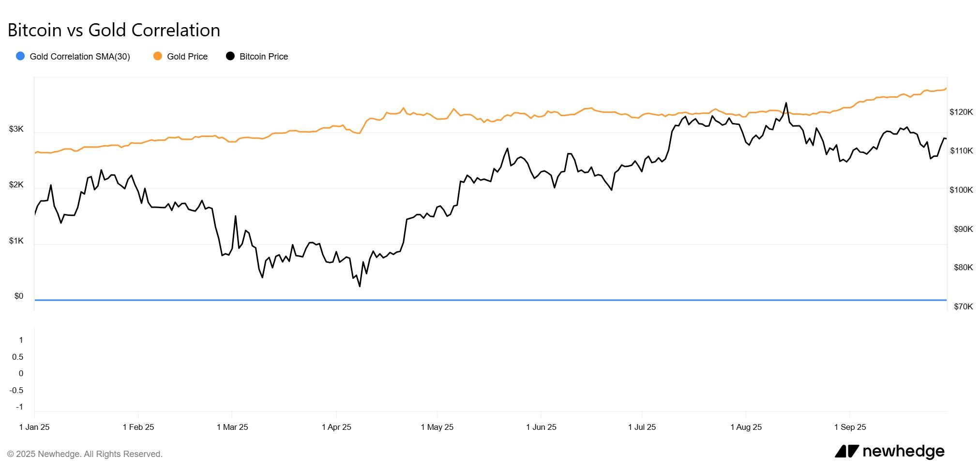Click the 1 Sep 25 date label
Viewport: 980px width, 472px height.
tap(850, 427)
